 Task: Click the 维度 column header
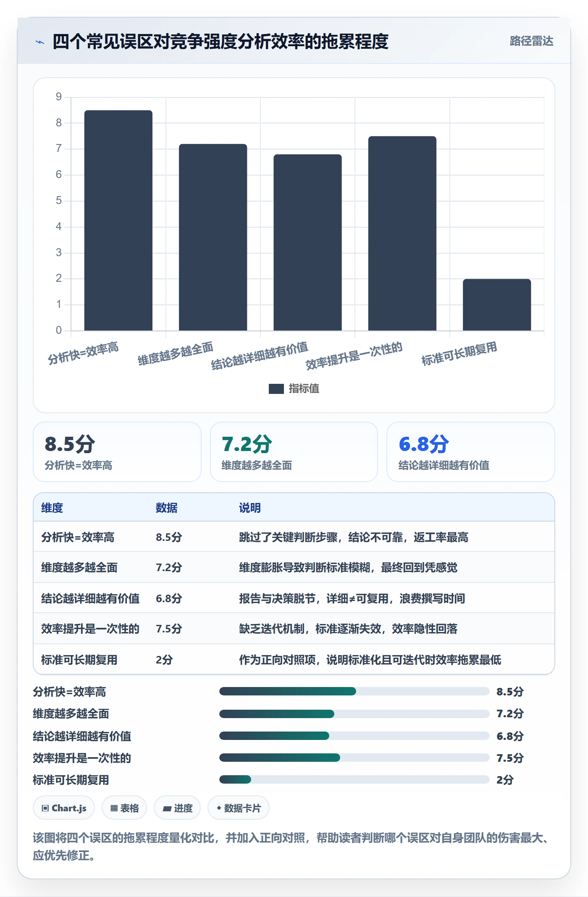point(52,508)
